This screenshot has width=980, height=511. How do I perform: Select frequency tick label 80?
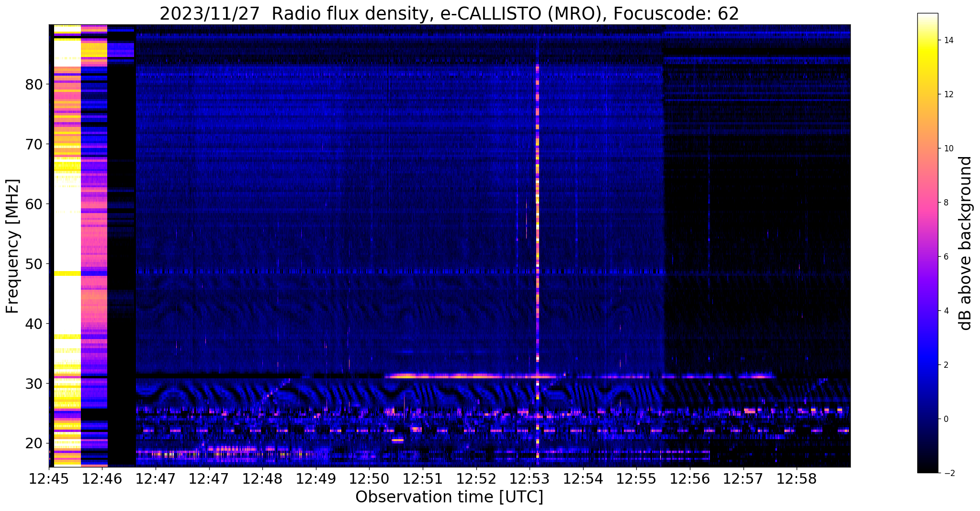[x=34, y=84]
